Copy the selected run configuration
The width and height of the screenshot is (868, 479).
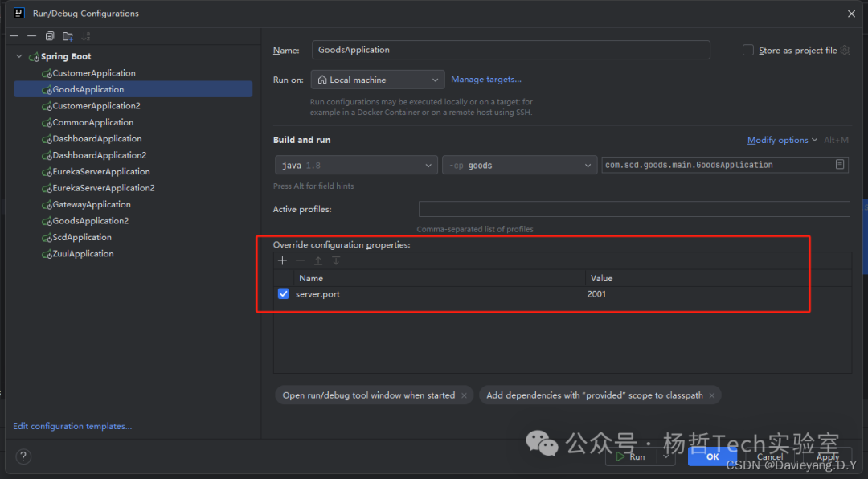click(50, 36)
